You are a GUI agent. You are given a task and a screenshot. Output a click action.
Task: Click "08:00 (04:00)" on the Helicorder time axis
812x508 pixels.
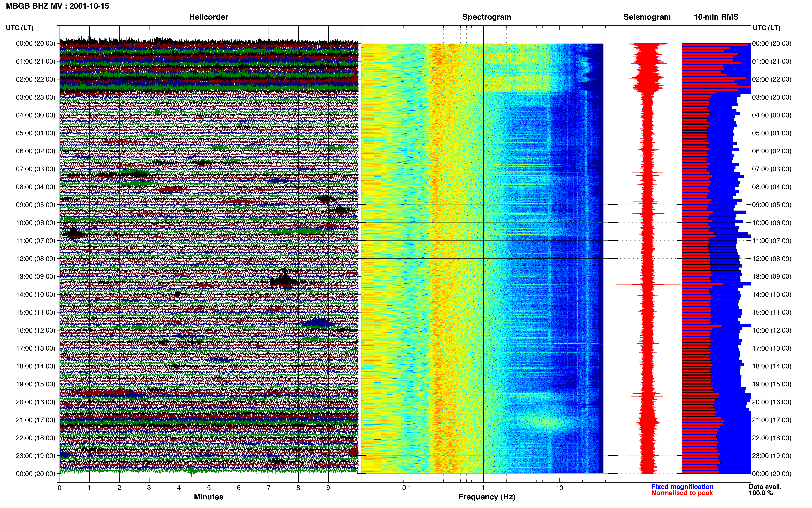coord(35,187)
